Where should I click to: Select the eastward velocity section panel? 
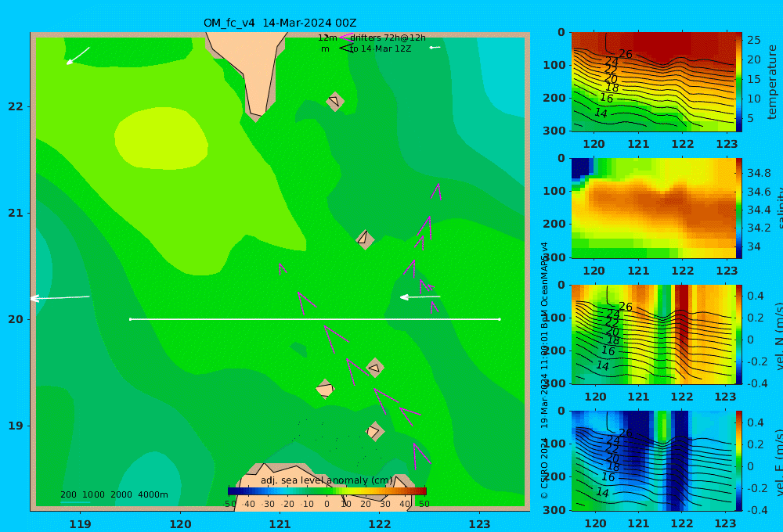[653, 461]
